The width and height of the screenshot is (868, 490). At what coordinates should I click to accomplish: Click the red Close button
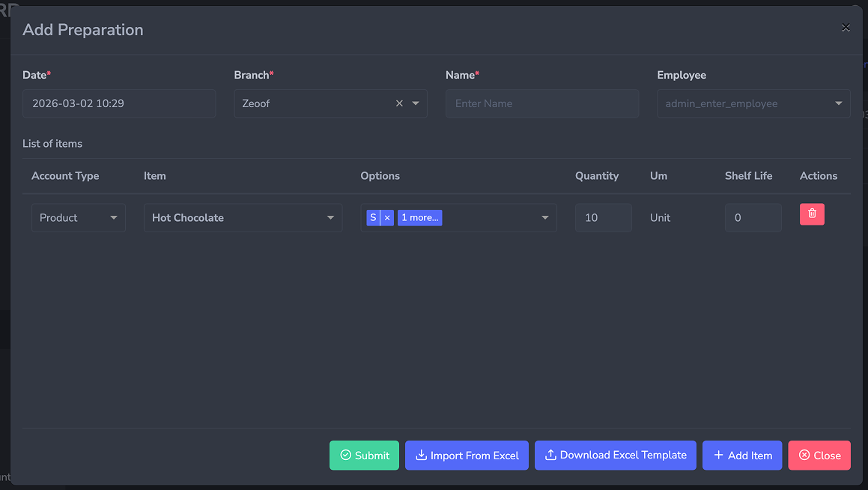pyautogui.click(x=819, y=455)
